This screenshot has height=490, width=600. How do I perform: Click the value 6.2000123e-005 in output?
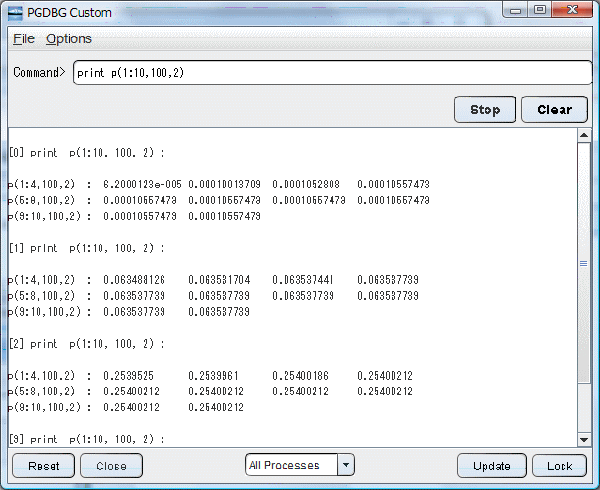click(141, 184)
